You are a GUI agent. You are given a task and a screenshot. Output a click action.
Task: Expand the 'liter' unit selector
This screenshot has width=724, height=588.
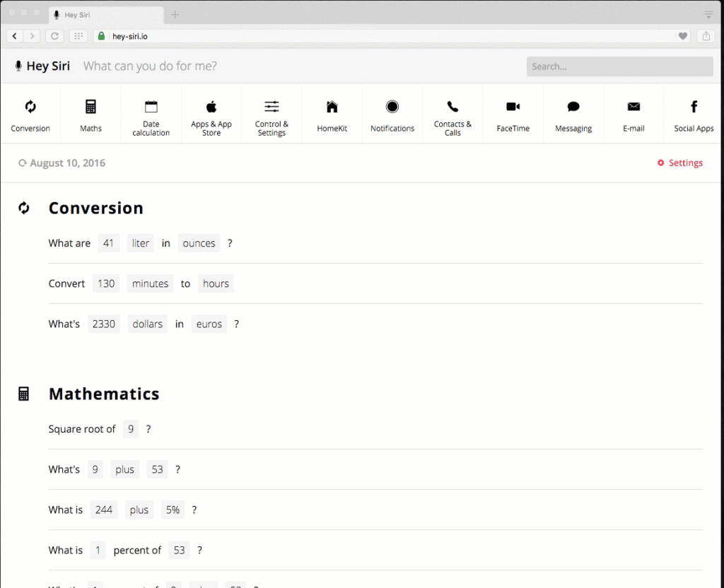pos(141,243)
